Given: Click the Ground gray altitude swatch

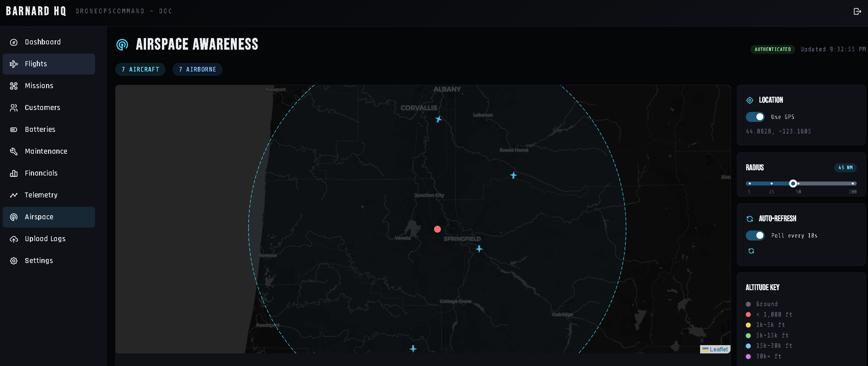Looking at the screenshot, I should pyautogui.click(x=748, y=304).
